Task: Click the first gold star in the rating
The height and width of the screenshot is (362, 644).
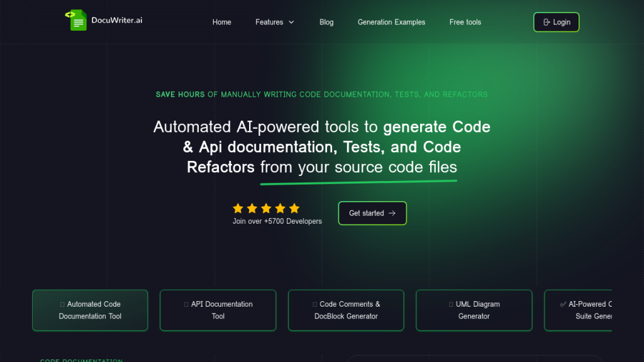Action: [x=238, y=208]
